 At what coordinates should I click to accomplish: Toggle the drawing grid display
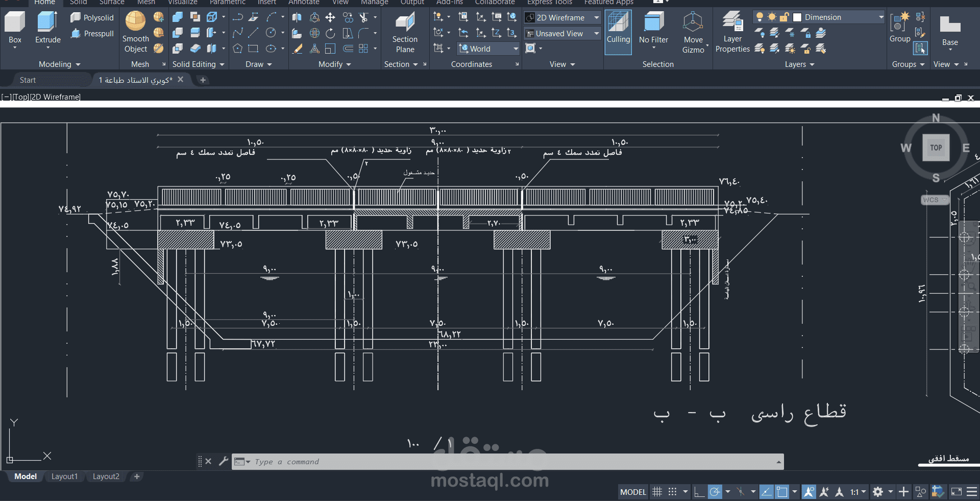[657, 492]
